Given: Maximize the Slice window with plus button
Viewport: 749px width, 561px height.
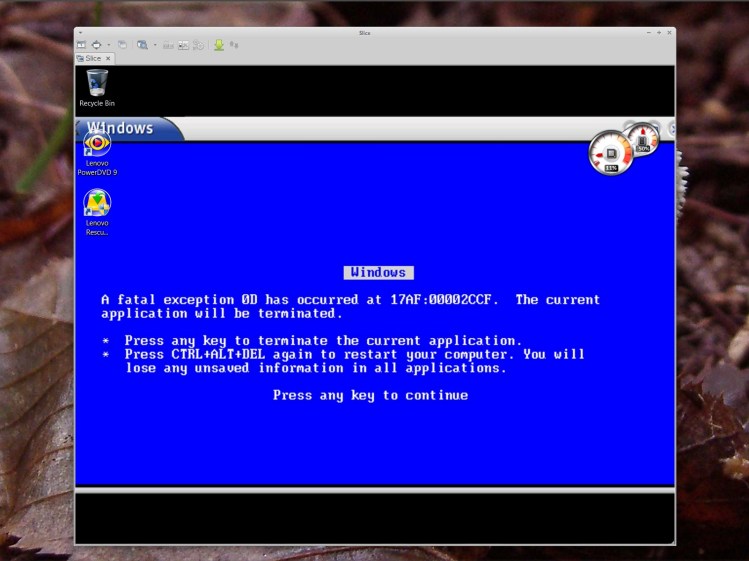Looking at the screenshot, I should 659,32.
